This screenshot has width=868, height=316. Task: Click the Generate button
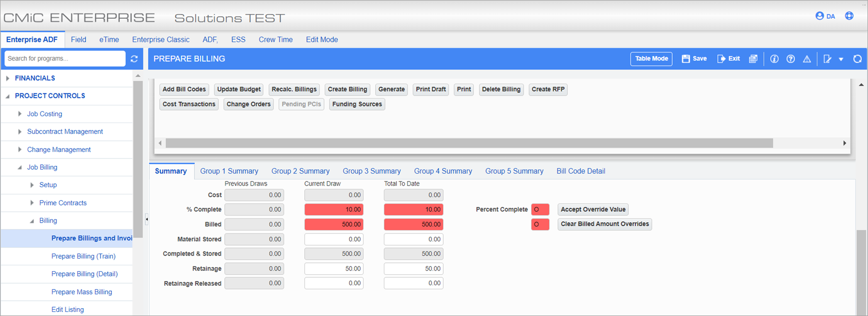391,90
